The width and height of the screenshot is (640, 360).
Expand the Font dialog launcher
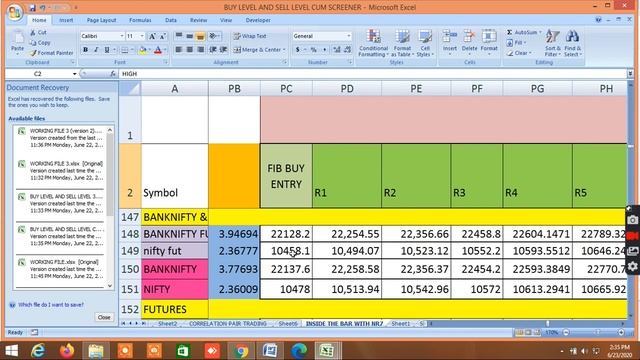166,62
